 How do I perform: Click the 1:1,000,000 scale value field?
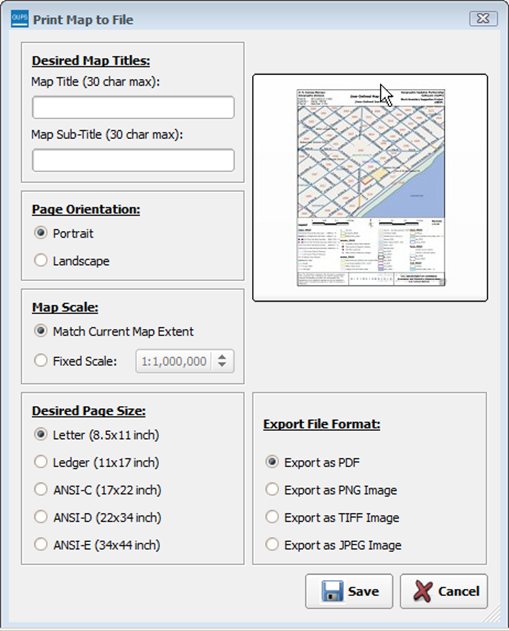pyautogui.click(x=173, y=361)
